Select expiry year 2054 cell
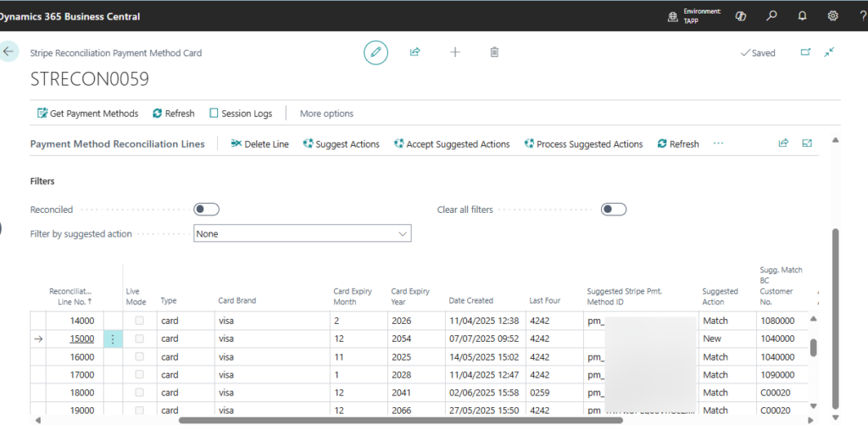Image resolution: width=868 pixels, height=425 pixels. tap(416, 338)
